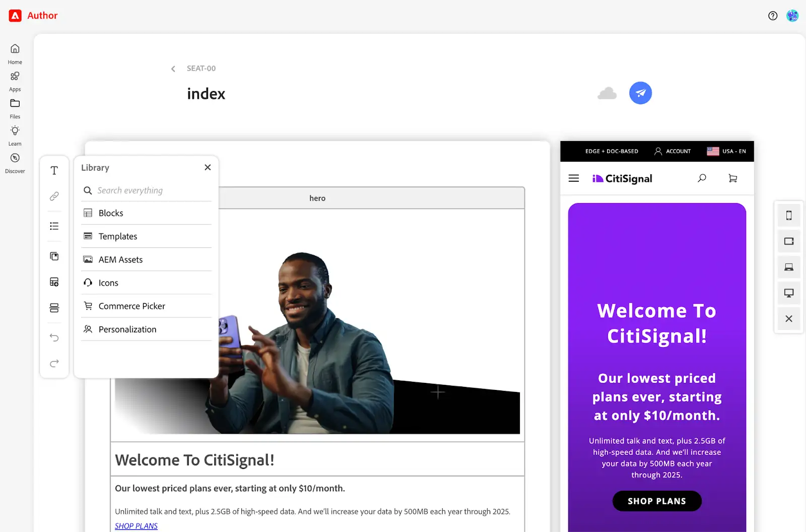The height and width of the screenshot is (532, 806).
Task: Switch preview to laptop size
Action: [789, 267]
